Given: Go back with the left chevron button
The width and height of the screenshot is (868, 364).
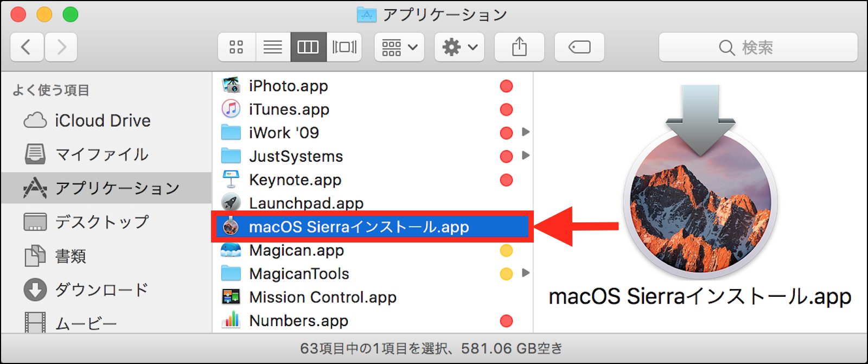Looking at the screenshot, I should [27, 47].
